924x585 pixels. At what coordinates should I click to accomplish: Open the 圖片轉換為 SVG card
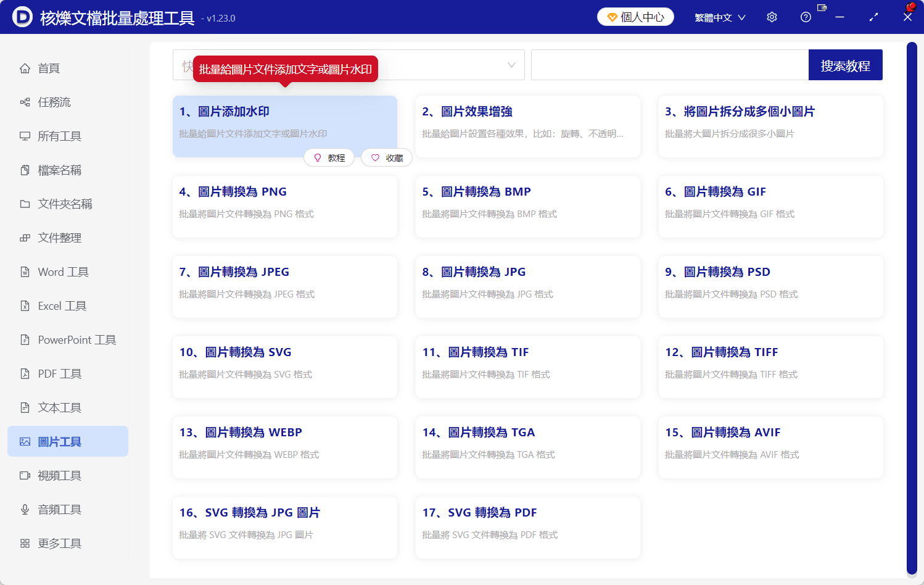(x=285, y=367)
